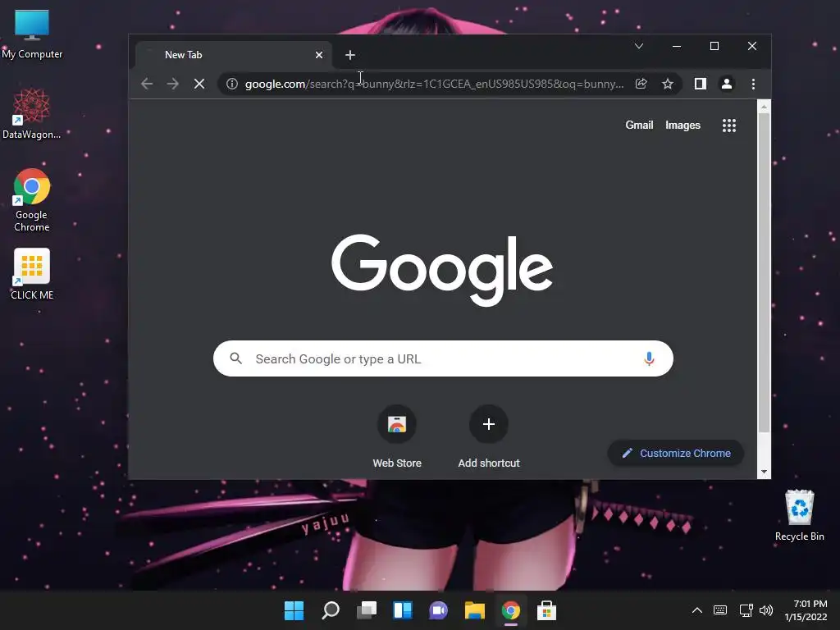Click the scrollbar up arrow in Chrome
This screenshot has width=840, height=630.
pos(764,107)
